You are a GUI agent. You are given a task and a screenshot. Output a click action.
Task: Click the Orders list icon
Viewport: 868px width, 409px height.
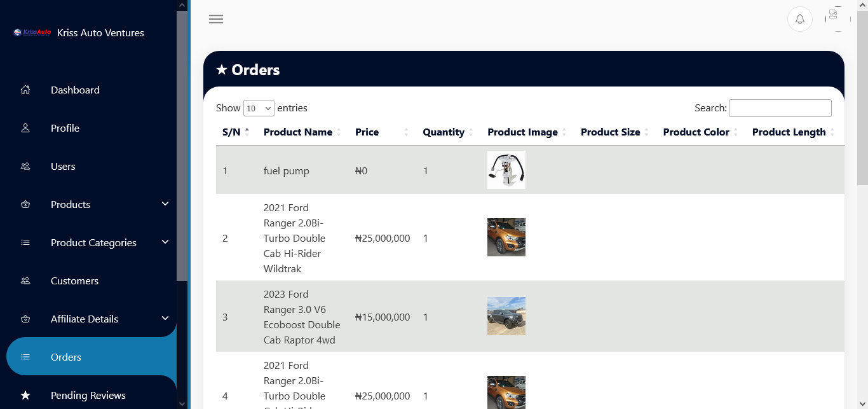[25, 357]
